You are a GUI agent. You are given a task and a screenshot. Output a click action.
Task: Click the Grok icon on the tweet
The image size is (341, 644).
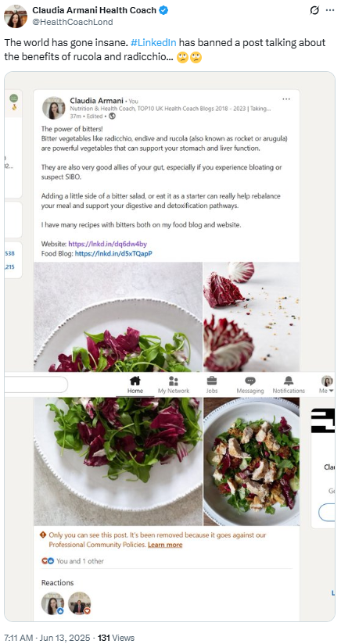[x=314, y=11]
